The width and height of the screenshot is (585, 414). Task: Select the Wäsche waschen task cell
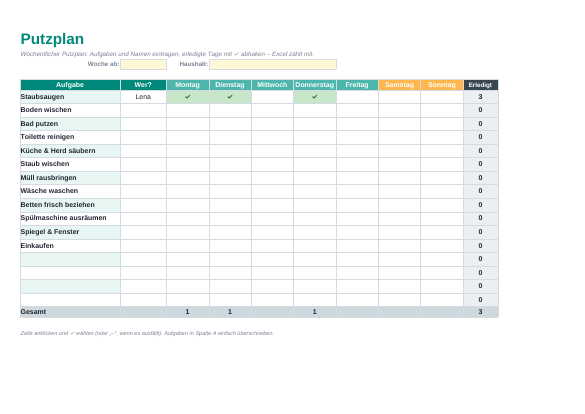coord(70,191)
